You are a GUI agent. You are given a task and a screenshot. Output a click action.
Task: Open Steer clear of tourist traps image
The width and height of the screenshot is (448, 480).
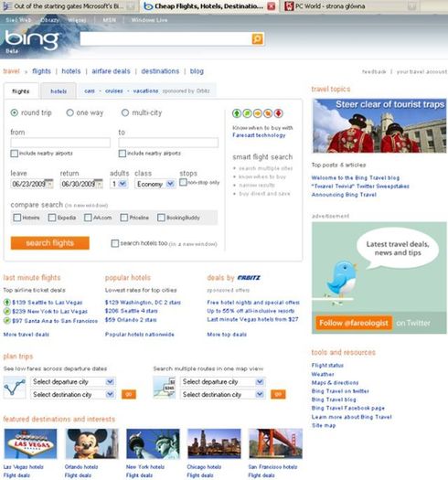[379, 126]
